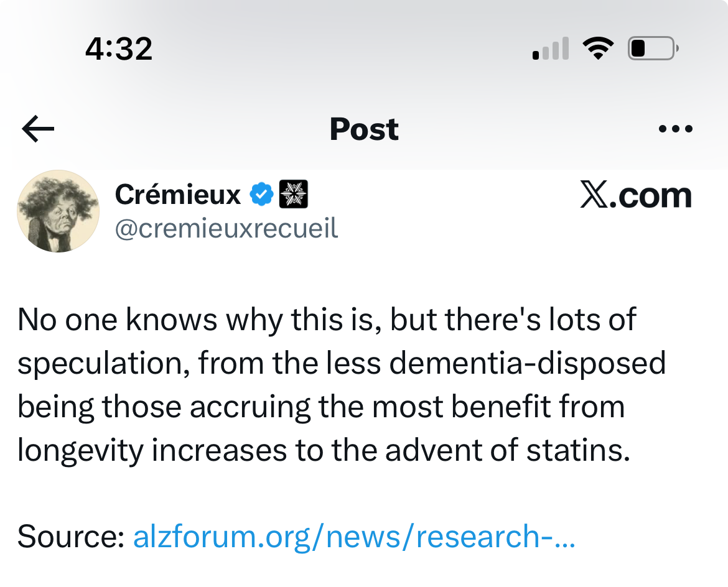Screen dimensions: 728x587
Task: Tap the 4:32 clock in status bar
Action: (118, 48)
